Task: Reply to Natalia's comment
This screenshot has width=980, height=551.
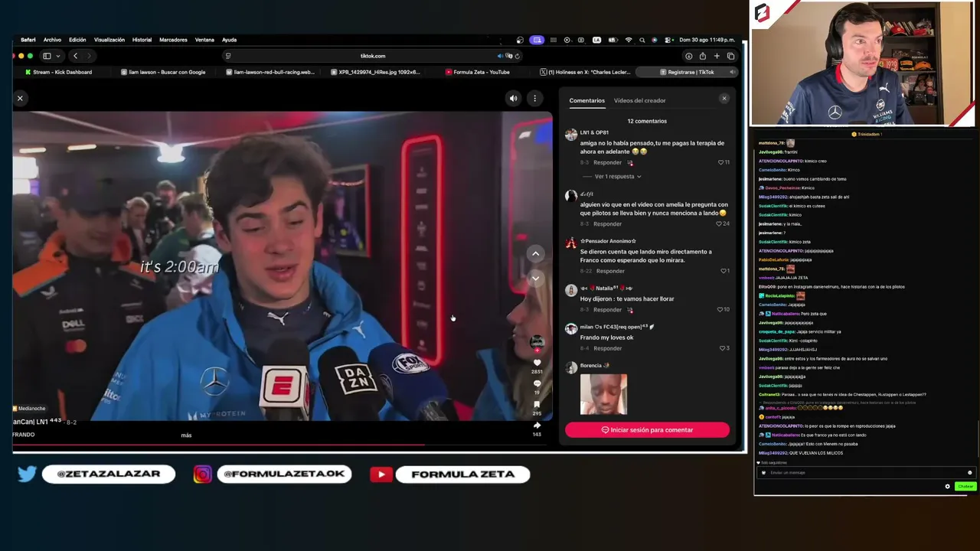Action: click(607, 309)
